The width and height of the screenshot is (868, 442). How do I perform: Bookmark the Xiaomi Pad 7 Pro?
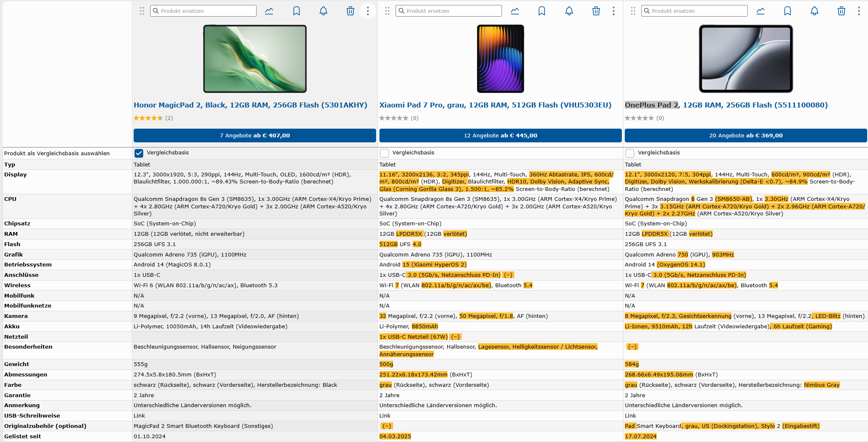coord(542,11)
